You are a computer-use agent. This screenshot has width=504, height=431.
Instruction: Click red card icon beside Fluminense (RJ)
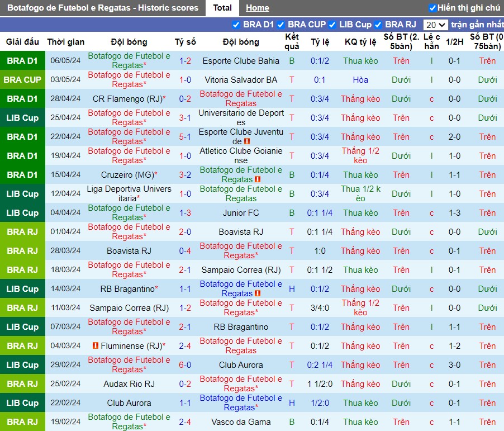tap(96, 345)
